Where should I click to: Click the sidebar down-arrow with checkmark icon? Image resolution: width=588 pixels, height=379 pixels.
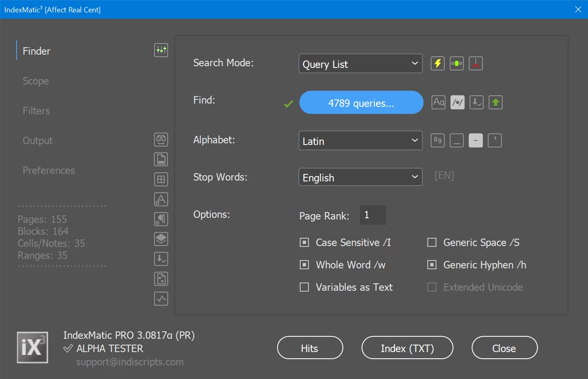161,259
